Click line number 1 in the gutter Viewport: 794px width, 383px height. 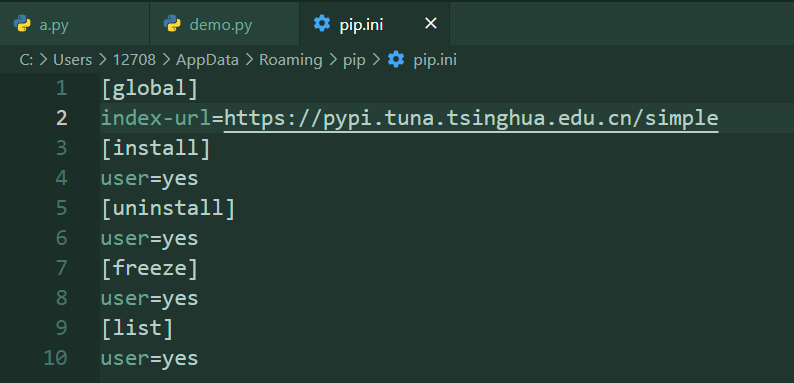[x=61, y=89]
